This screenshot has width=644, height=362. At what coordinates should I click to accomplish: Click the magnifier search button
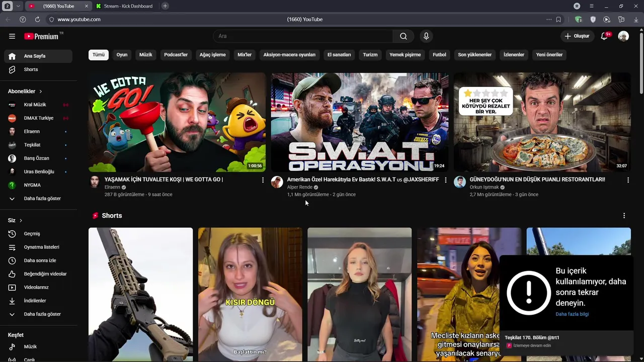pyautogui.click(x=404, y=36)
